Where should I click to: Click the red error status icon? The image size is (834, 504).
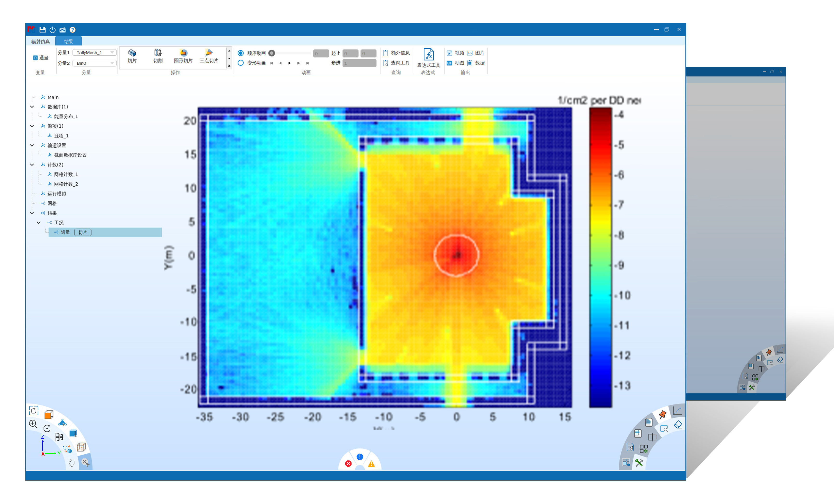(348, 463)
